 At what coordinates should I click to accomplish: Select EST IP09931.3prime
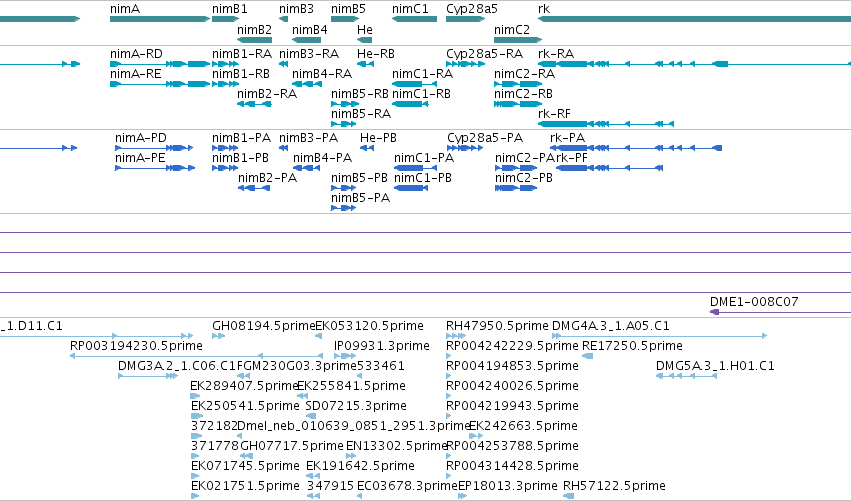pos(382,346)
